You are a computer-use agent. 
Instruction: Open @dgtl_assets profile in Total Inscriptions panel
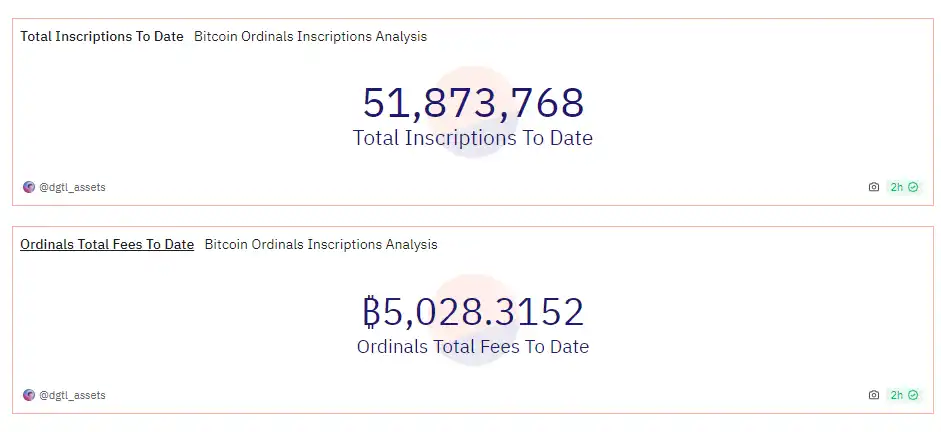point(72,187)
